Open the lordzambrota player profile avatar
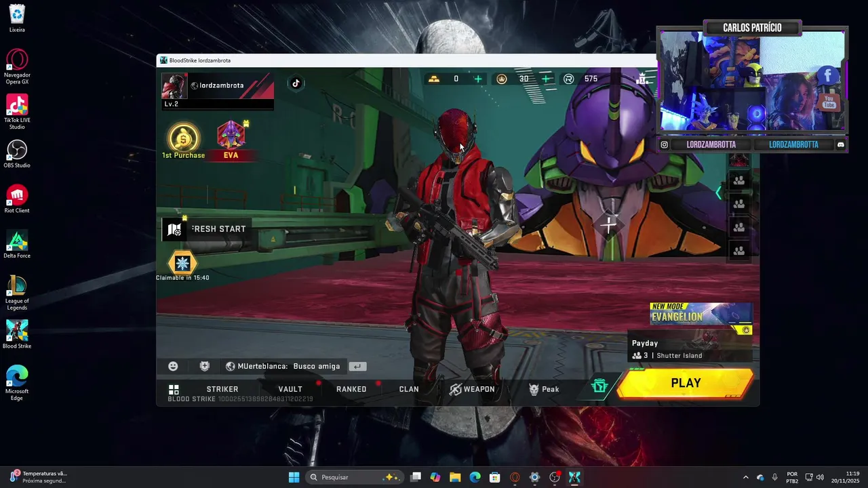Screen dimensions: 868x488 [174, 86]
